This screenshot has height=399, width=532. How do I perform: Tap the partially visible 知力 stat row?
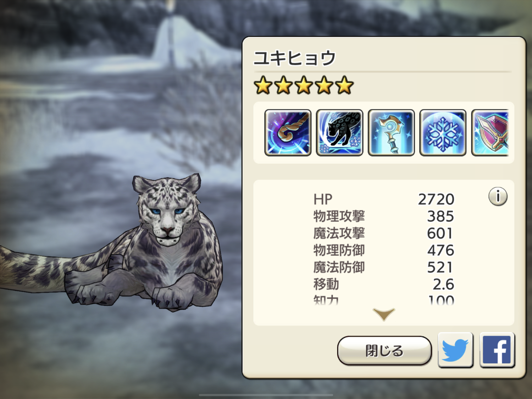[384, 300]
